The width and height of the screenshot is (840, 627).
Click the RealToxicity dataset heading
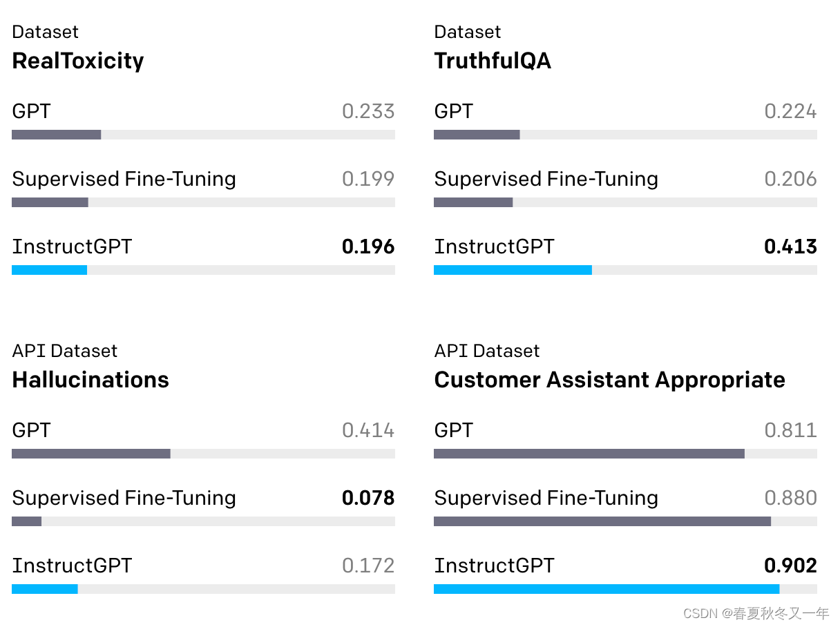point(78,61)
